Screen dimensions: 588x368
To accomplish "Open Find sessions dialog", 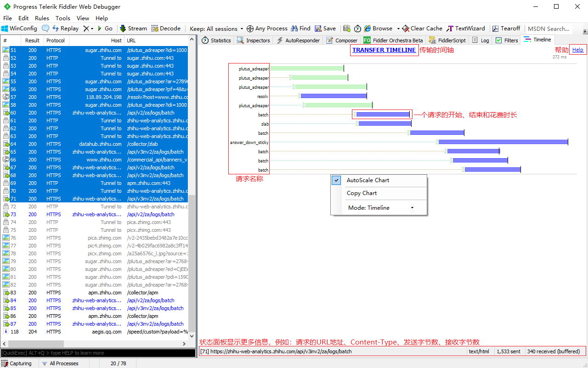I will 300,29.
